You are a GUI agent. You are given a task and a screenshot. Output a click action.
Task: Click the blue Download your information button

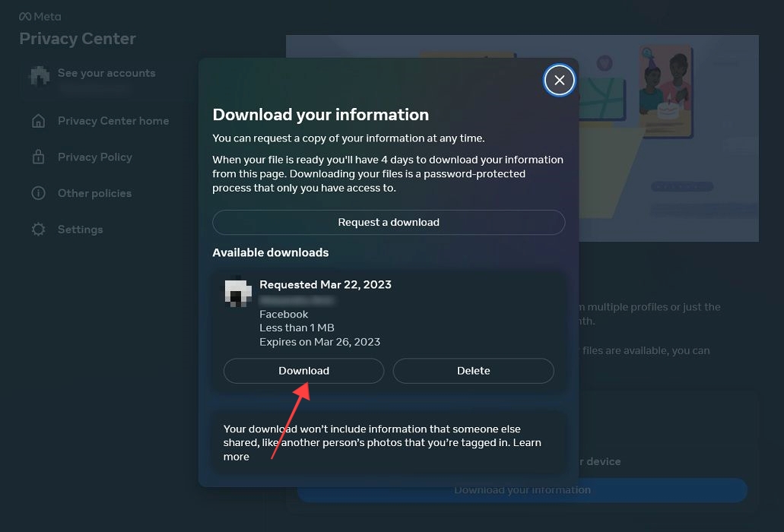[522, 489]
